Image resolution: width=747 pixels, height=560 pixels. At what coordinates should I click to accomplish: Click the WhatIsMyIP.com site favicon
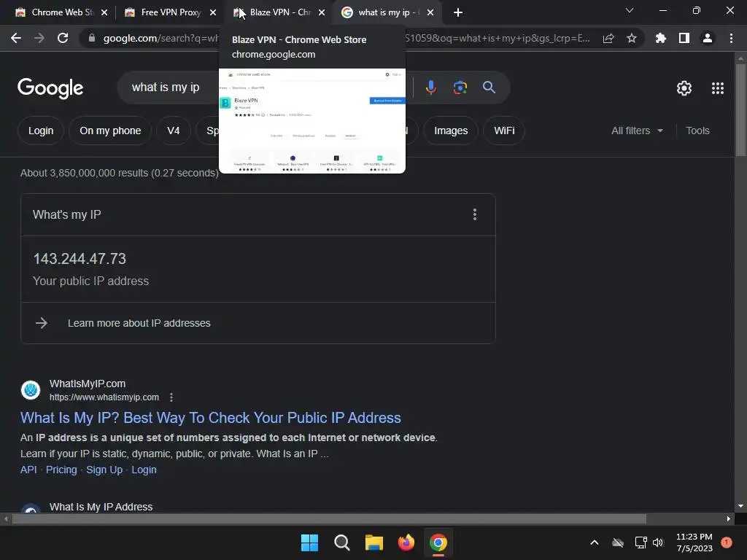click(x=31, y=390)
